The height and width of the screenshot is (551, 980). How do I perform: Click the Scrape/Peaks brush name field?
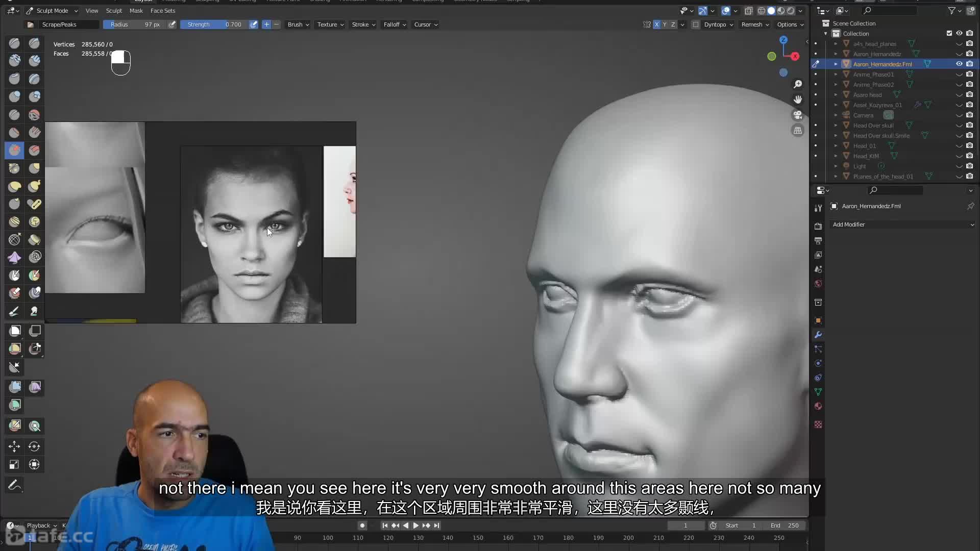(69, 24)
